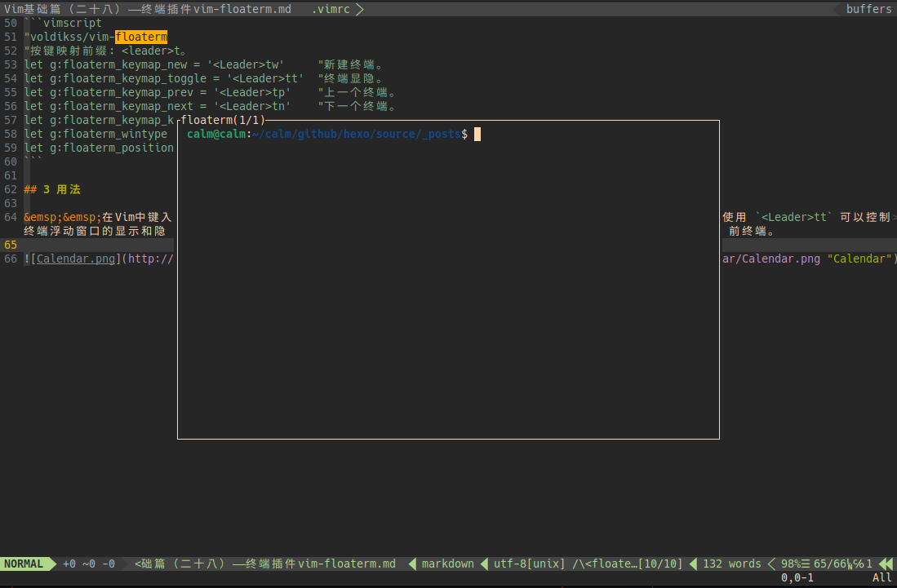Click the "Calendar" image title string
Image resolution: width=897 pixels, height=588 pixels.
pyautogui.click(x=859, y=259)
